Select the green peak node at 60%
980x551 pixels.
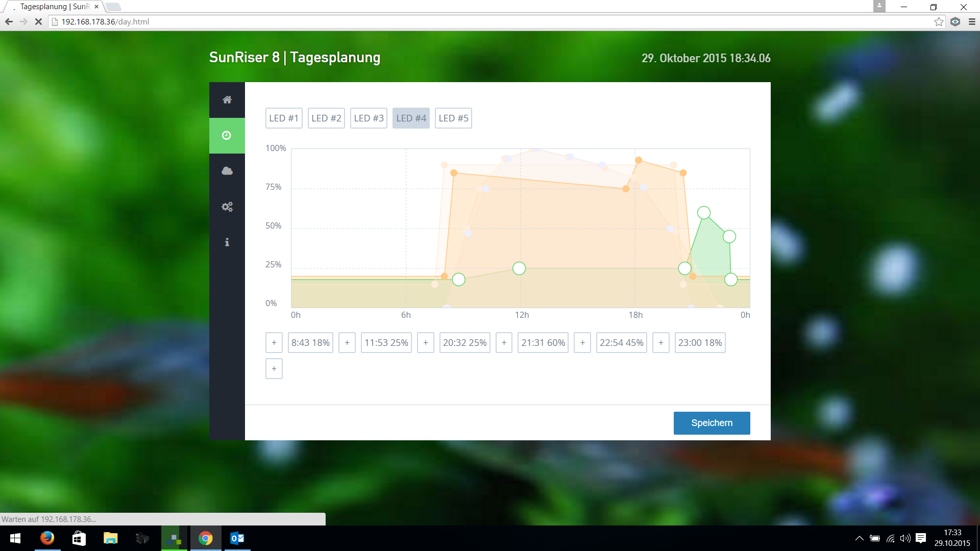click(704, 213)
